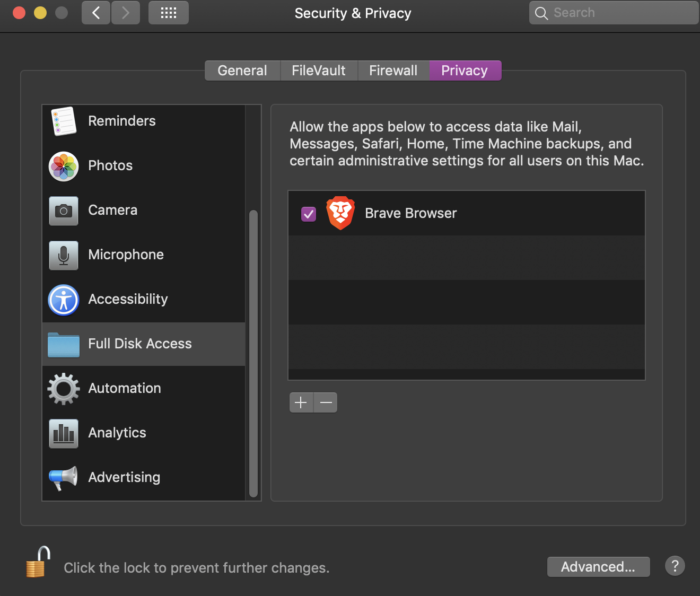This screenshot has height=596, width=700.
Task: Click the privacy list scrollbar
Action: click(x=253, y=354)
